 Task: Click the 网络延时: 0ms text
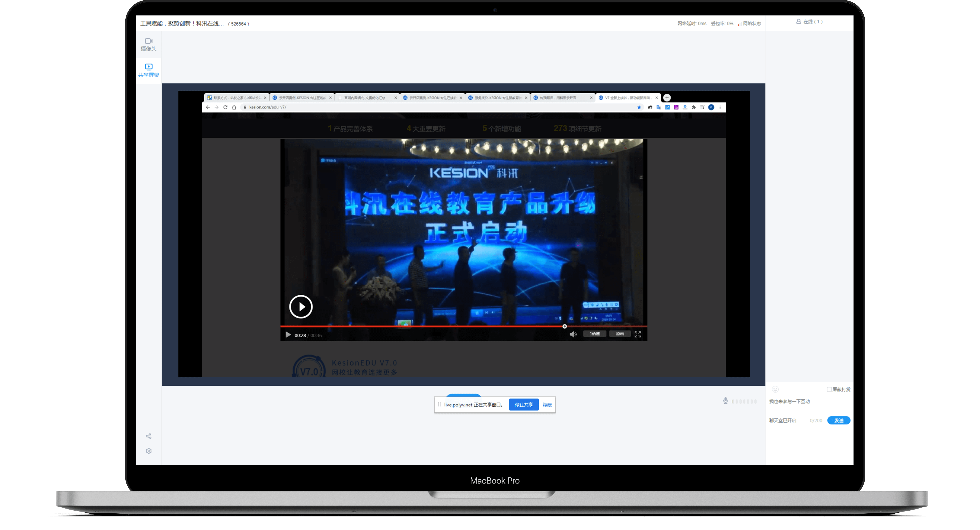tap(692, 24)
